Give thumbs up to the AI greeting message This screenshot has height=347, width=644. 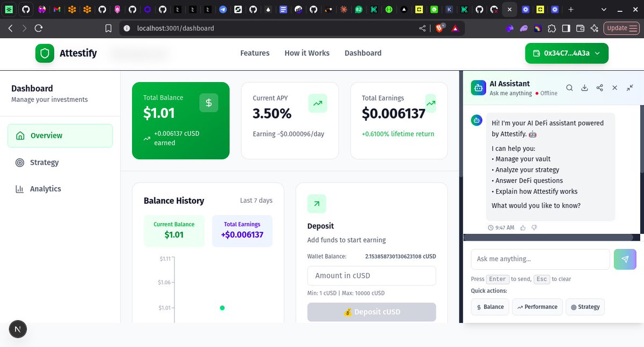point(522,227)
